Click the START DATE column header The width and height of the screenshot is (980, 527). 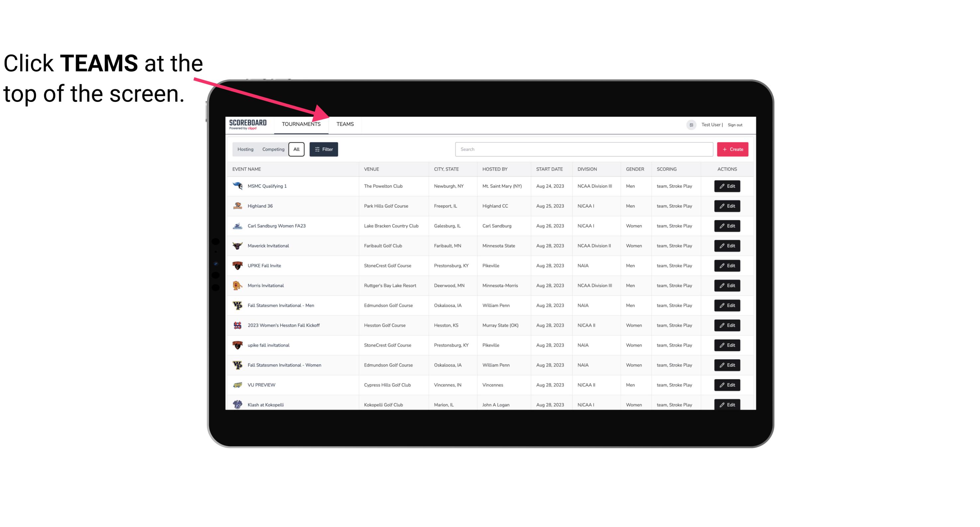click(548, 169)
